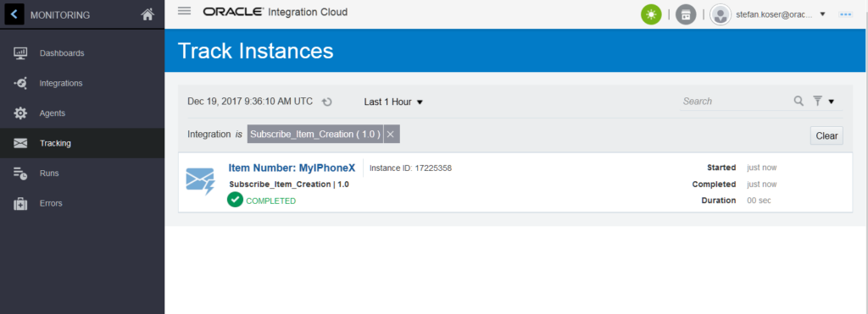Click the Dashboards monitor icon

point(20,53)
